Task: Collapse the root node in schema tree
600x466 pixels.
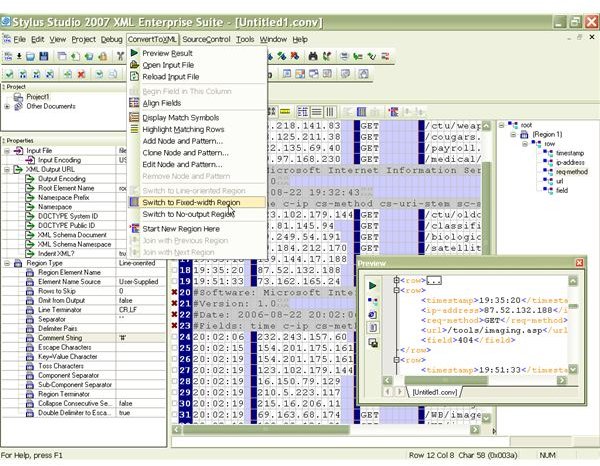Action: click(501, 125)
